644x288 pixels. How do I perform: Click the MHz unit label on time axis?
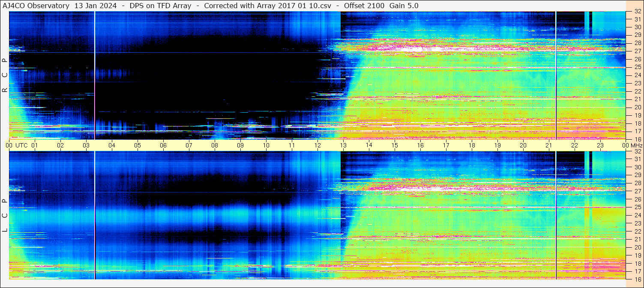(636, 145)
